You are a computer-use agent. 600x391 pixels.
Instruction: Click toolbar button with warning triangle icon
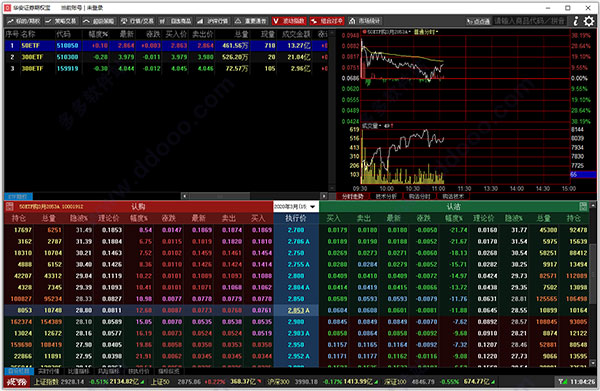(x=250, y=21)
